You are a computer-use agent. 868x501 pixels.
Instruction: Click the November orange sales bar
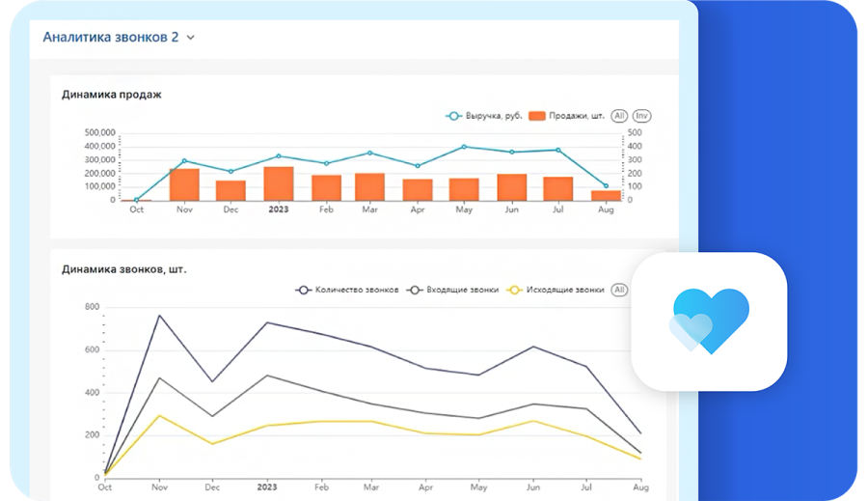point(184,184)
